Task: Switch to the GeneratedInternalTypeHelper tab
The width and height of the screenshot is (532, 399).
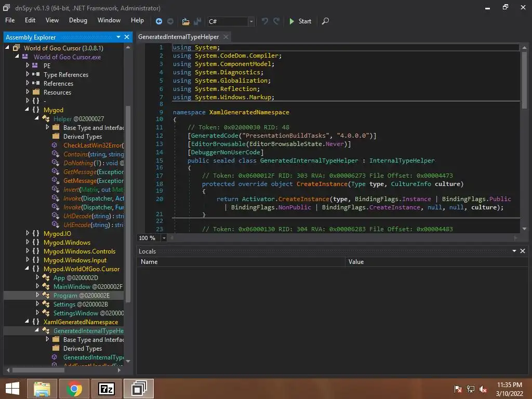Action: pyautogui.click(x=178, y=37)
